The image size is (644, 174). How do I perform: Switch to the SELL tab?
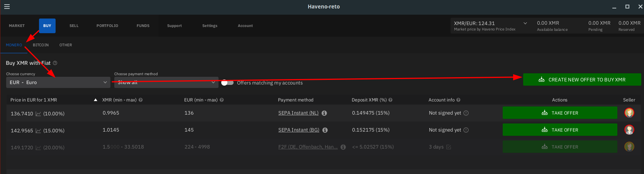coord(74,26)
